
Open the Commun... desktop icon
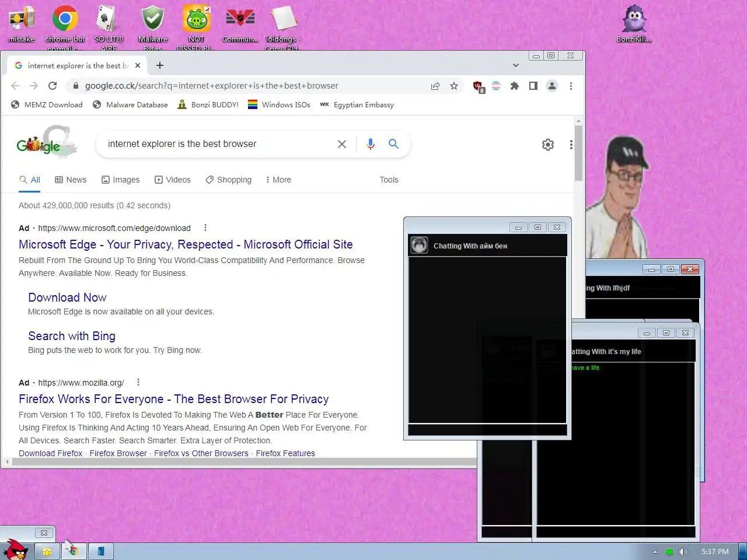point(240,24)
